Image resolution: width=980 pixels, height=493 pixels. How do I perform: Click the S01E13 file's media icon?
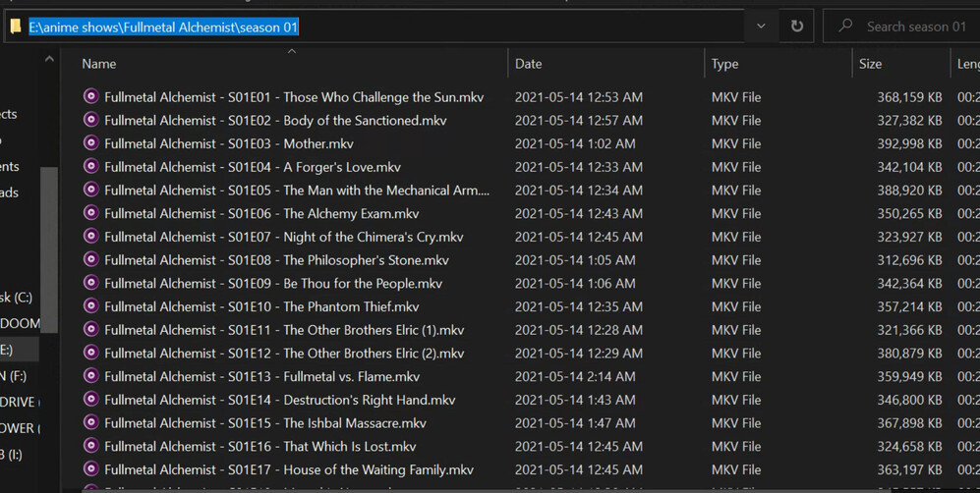tap(91, 376)
